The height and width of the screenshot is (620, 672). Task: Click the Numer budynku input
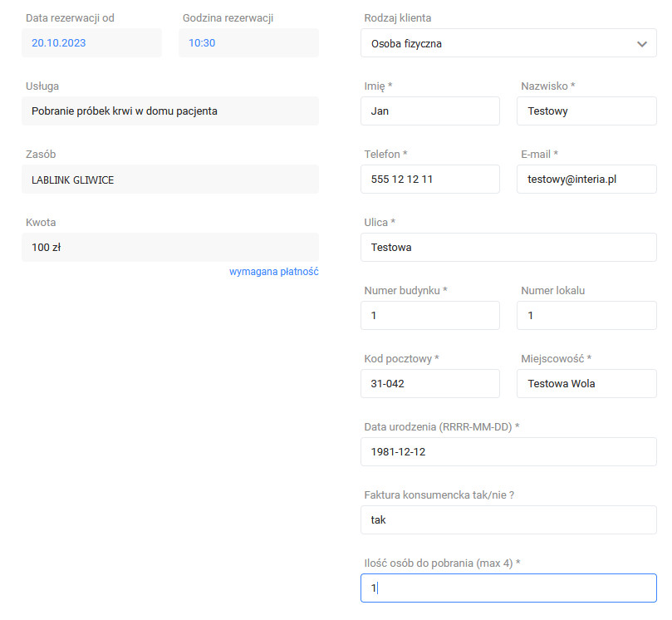(429, 316)
